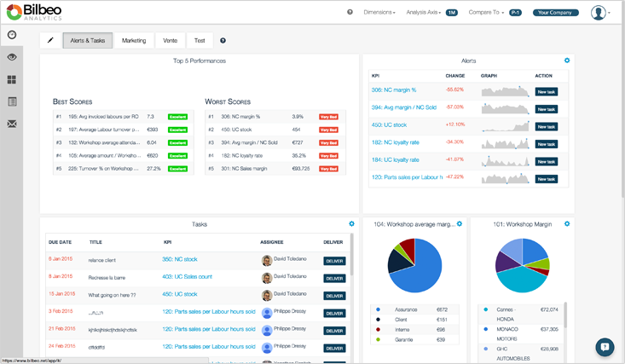This screenshot has width=625, height=364.
Task: Click the blue Assurance legend swatch
Action: [379, 309]
